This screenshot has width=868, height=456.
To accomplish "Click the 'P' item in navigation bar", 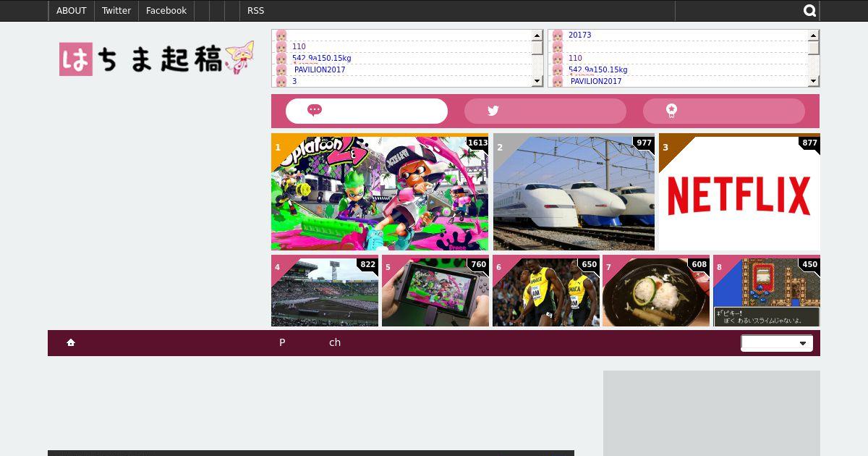I will tap(282, 342).
